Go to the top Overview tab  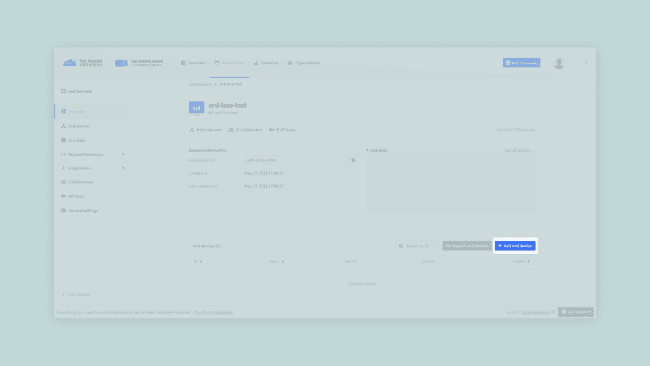[x=193, y=63]
